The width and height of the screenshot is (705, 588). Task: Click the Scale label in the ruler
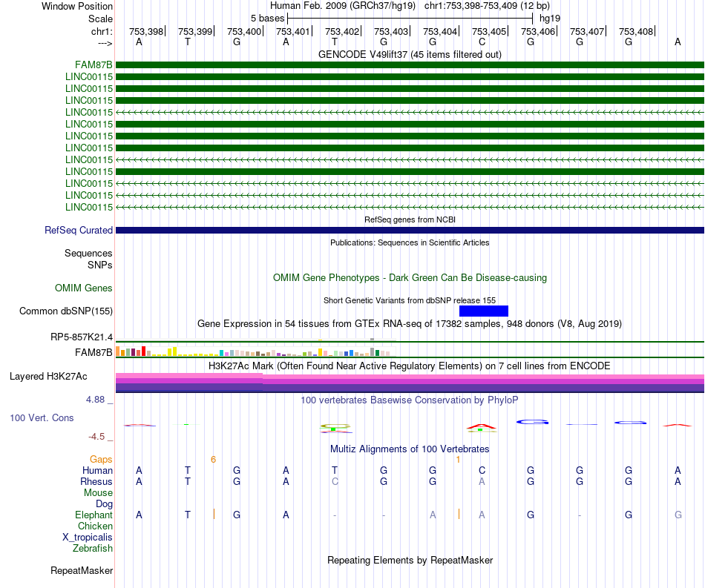click(100, 19)
